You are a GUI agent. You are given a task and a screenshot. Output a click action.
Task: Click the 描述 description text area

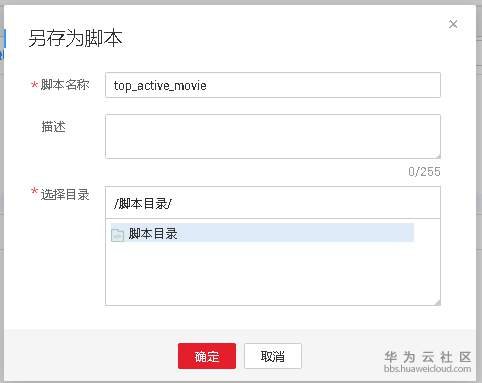click(x=273, y=136)
